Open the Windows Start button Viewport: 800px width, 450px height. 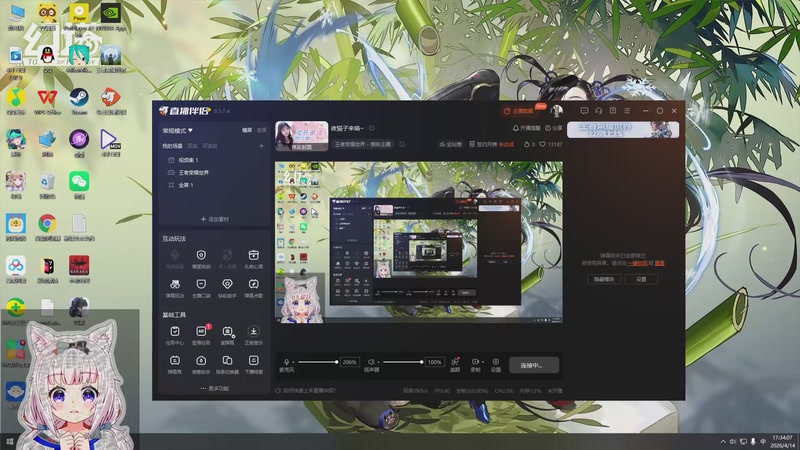9,441
